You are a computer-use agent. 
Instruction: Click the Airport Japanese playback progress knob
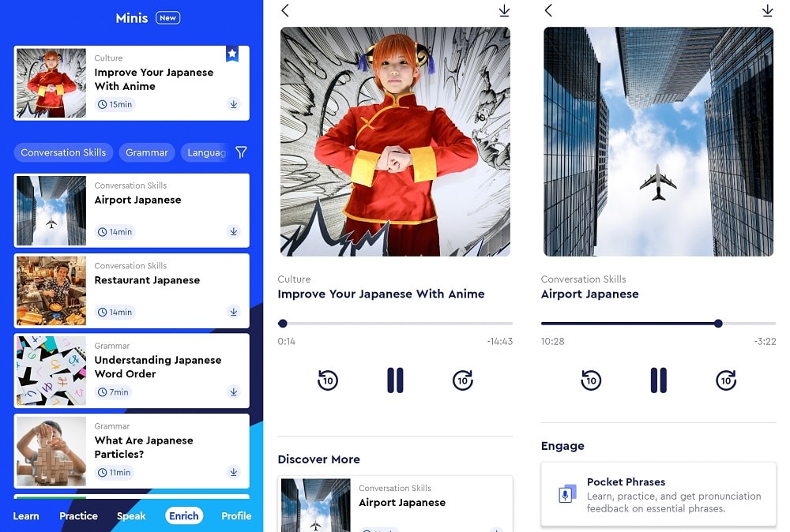click(x=718, y=324)
